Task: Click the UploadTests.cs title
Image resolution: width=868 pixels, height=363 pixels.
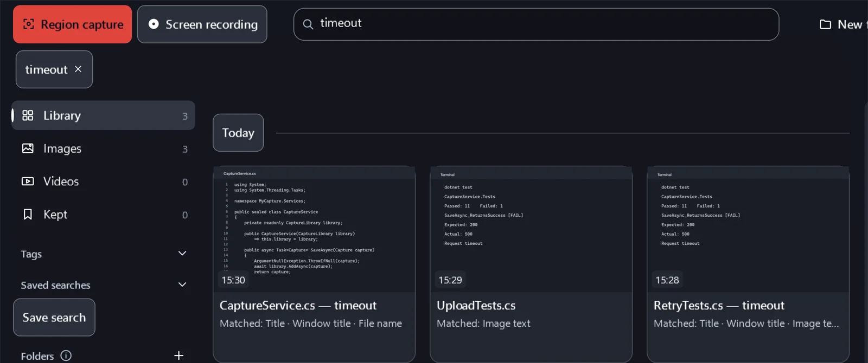Action: pyautogui.click(x=476, y=306)
